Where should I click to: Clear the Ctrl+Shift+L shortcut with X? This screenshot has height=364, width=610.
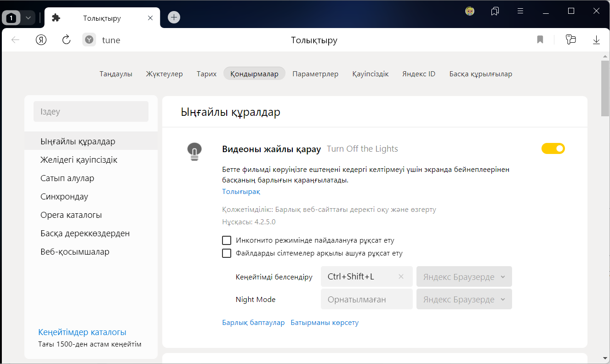coord(401,277)
